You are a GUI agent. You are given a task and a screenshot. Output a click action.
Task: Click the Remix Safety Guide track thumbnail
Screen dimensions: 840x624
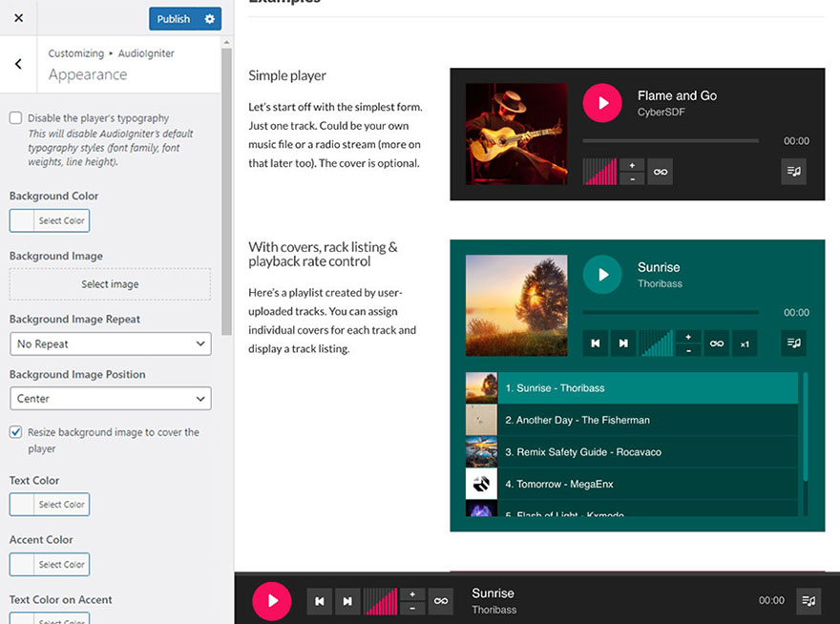coord(482,452)
